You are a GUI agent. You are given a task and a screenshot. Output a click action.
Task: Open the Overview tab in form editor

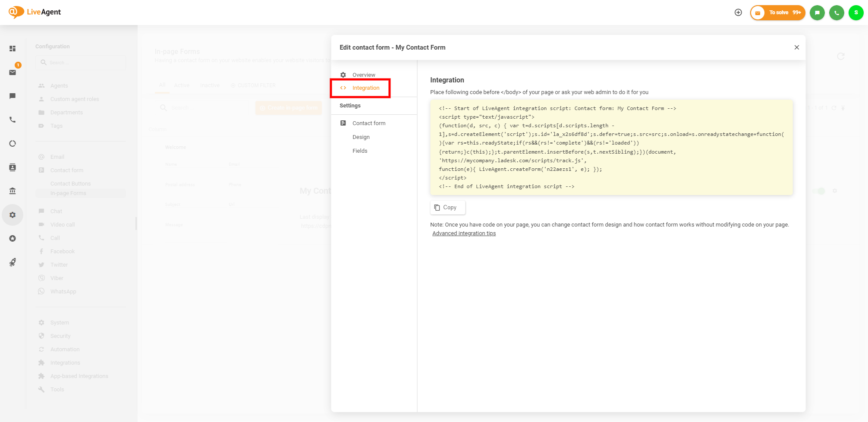[x=363, y=75]
